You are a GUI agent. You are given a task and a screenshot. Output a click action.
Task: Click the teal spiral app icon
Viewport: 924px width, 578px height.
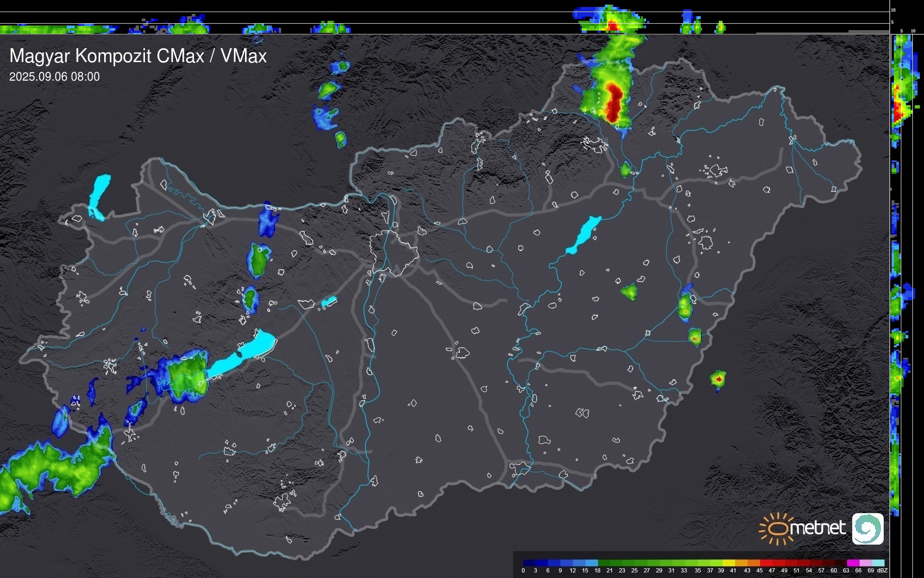[x=867, y=529]
